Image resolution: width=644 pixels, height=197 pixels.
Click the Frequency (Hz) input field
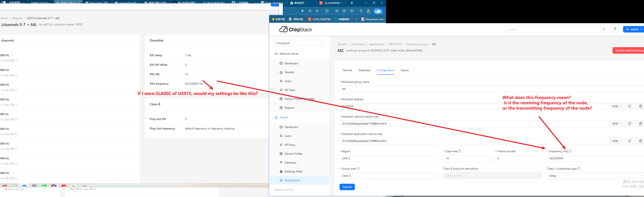(595, 158)
